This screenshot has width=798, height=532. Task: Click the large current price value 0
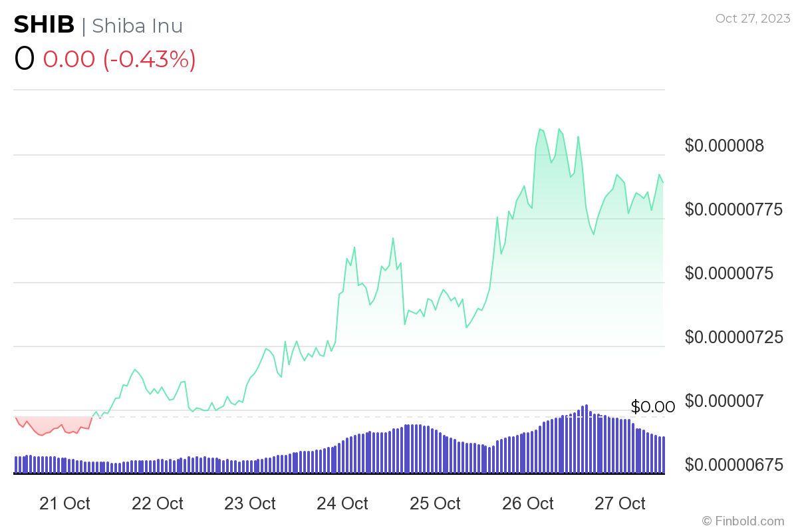24,59
